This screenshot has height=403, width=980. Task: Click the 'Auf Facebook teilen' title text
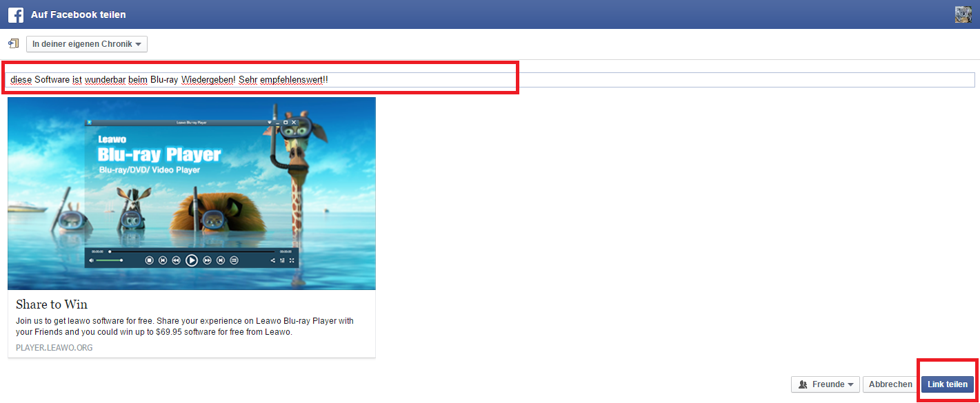pyautogui.click(x=79, y=14)
